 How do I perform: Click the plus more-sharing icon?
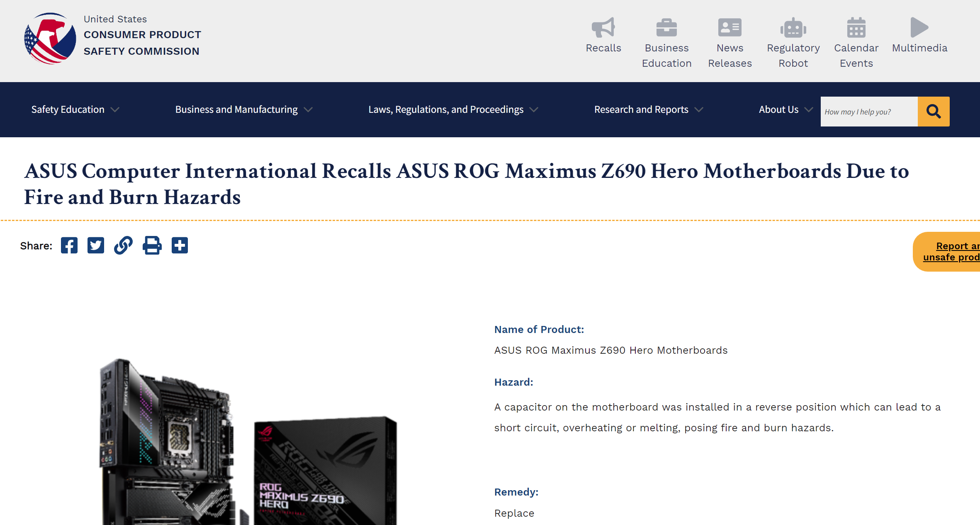pos(180,245)
